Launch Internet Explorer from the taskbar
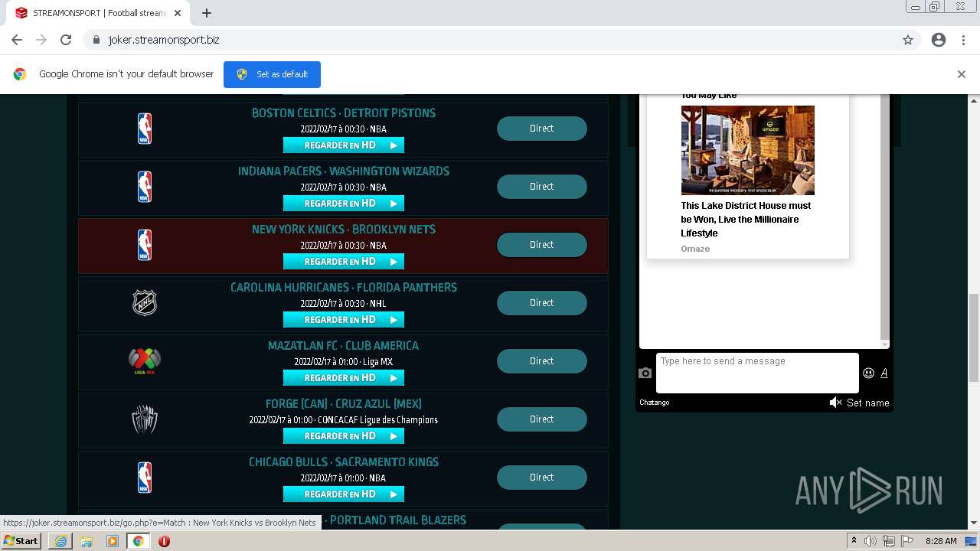980x551 pixels. coord(60,541)
